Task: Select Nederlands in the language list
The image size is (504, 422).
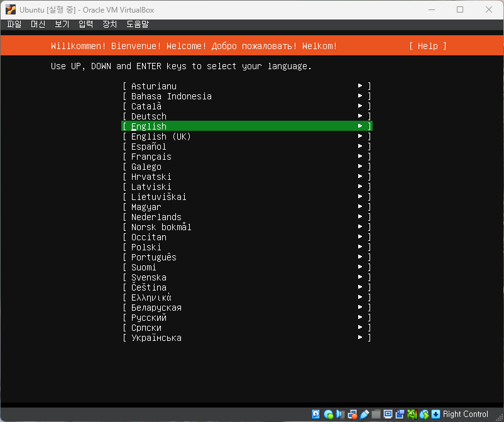Action: pos(247,217)
